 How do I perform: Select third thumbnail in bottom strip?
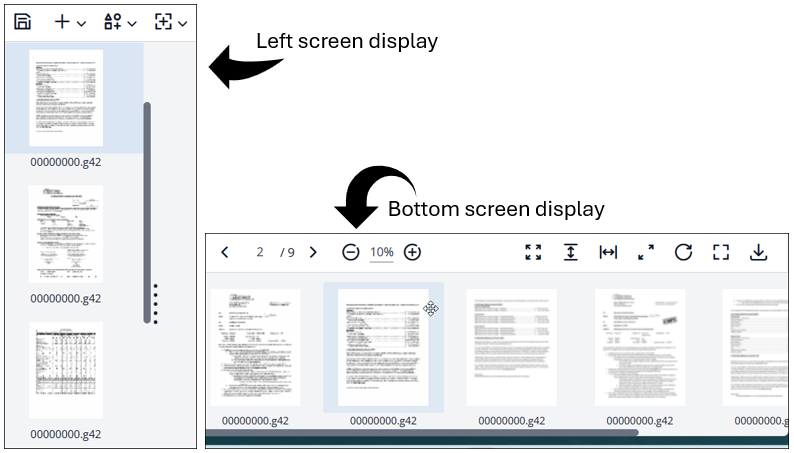(x=511, y=347)
